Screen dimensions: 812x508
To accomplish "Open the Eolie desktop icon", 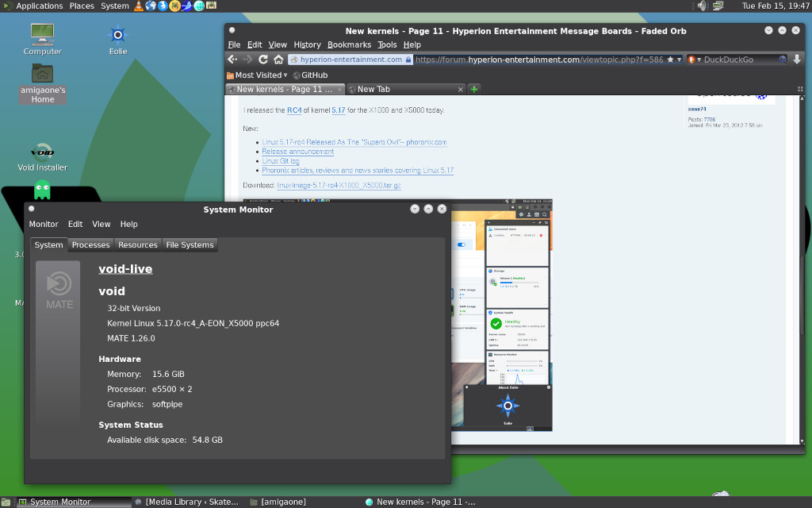I will coord(117,40).
